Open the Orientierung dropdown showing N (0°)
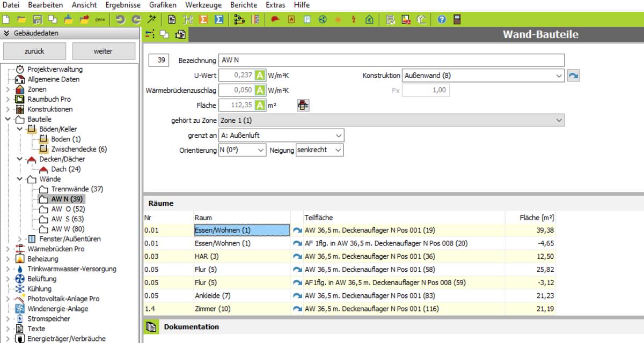 pos(242,151)
